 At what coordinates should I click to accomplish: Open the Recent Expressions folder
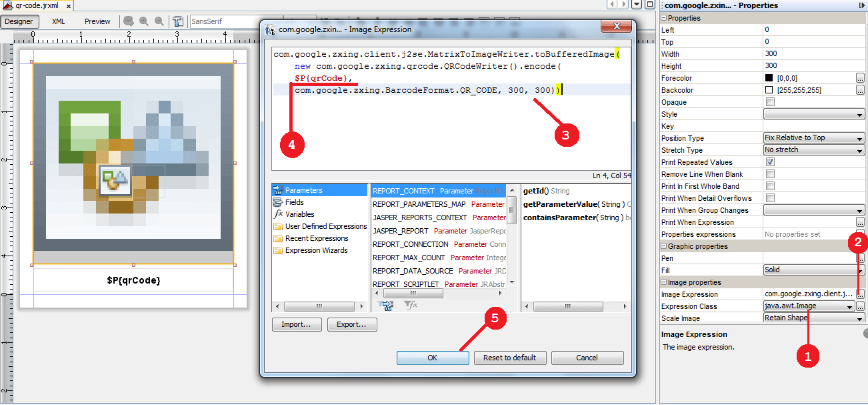pyautogui.click(x=317, y=238)
